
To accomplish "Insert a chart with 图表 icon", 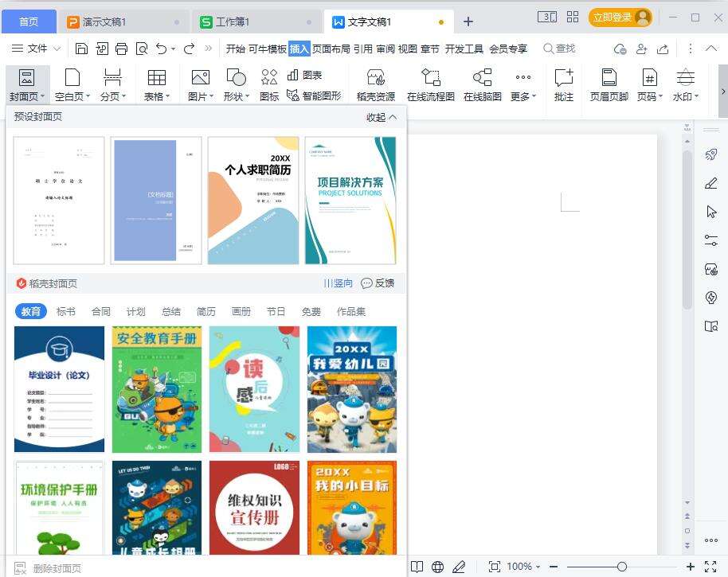I will pos(304,75).
